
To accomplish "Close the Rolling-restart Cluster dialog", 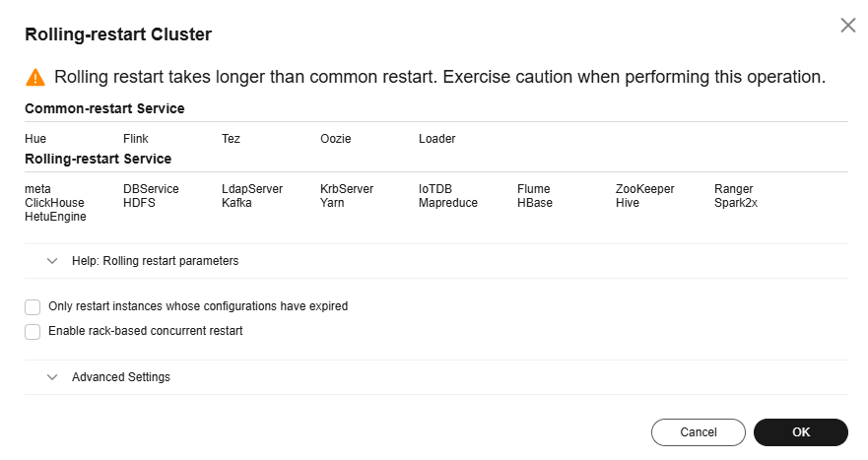I will click(x=847, y=25).
